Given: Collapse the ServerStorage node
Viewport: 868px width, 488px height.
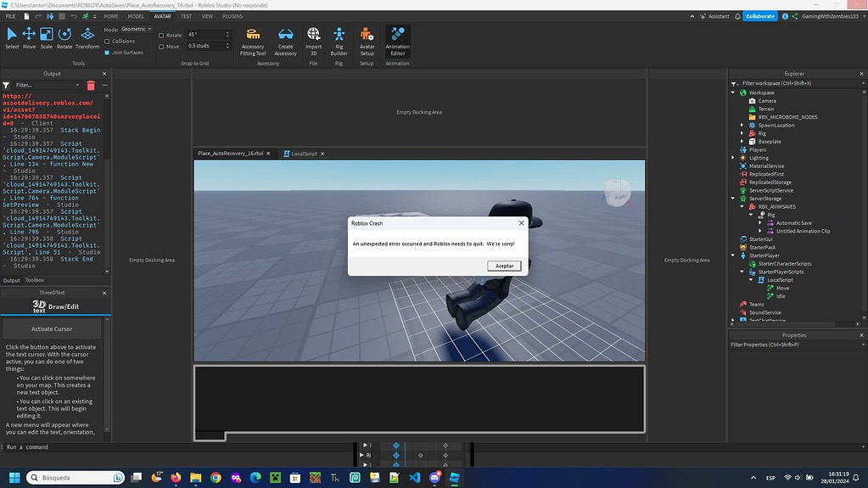Looking at the screenshot, I should [x=733, y=199].
